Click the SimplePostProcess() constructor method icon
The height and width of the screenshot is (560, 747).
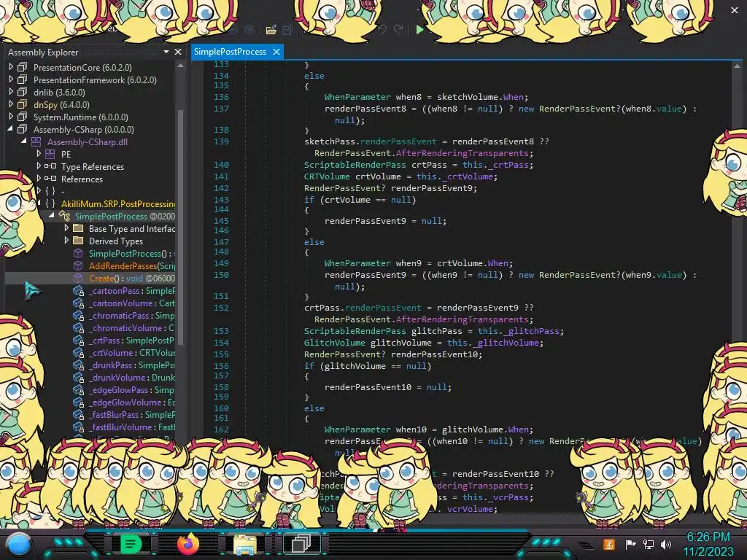tap(78, 253)
